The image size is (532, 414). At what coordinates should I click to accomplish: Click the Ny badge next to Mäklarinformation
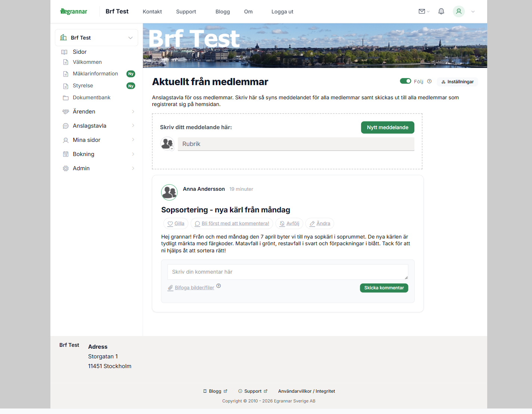pos(131,74)
